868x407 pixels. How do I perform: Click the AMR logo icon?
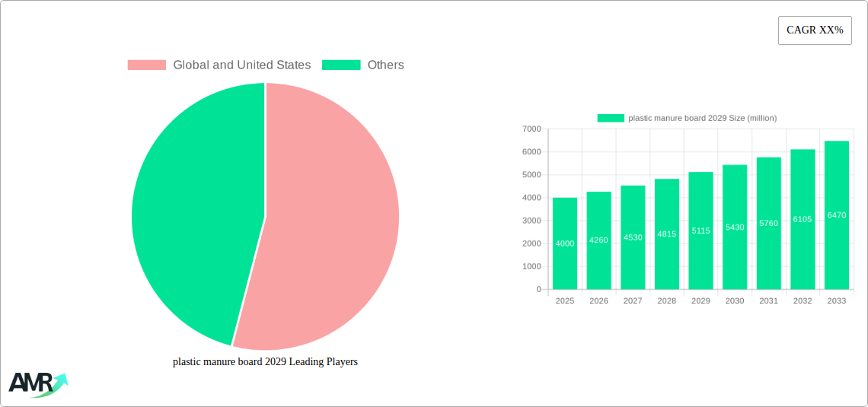point(37,384)
